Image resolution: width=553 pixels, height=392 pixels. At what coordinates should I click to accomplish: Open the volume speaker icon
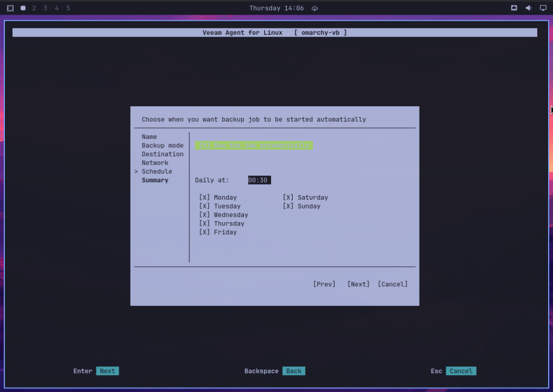click(529, 8)
